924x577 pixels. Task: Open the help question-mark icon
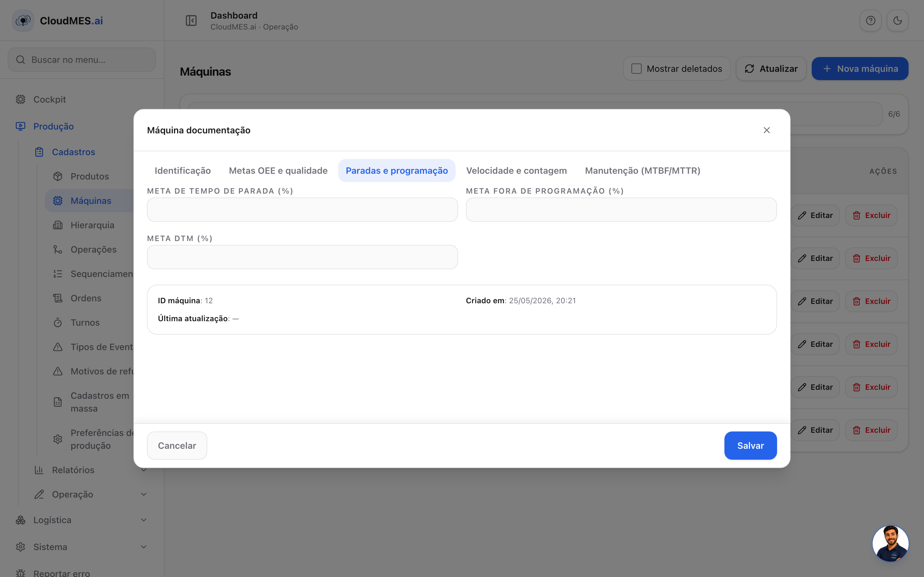[x=870, y=21]
